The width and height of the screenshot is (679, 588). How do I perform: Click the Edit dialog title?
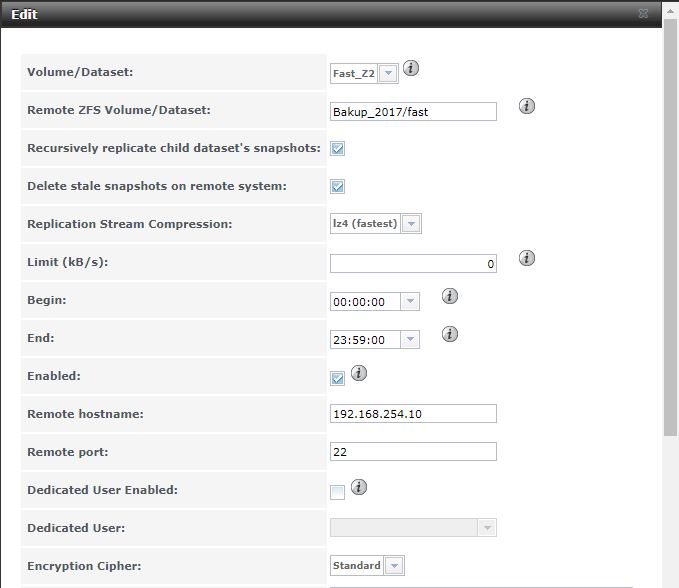(x=24, y=14)
